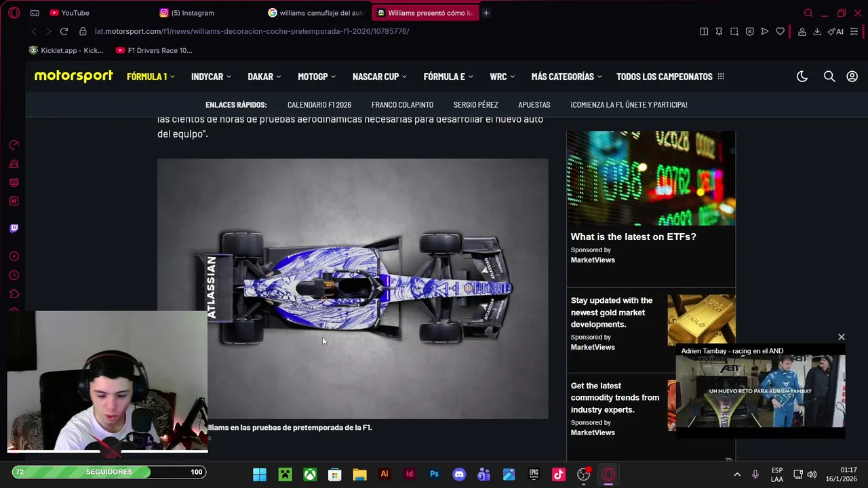Open the Xbox app in the taskbar
868x488 pixels.
(x=310, y=474)
